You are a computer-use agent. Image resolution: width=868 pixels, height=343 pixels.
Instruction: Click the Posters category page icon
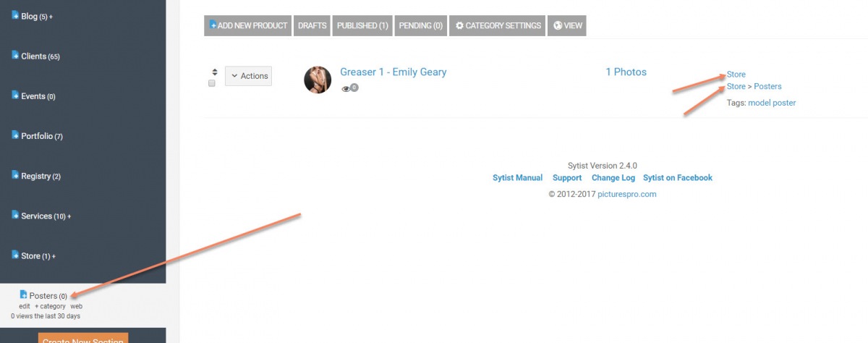[x=23, y=295]
